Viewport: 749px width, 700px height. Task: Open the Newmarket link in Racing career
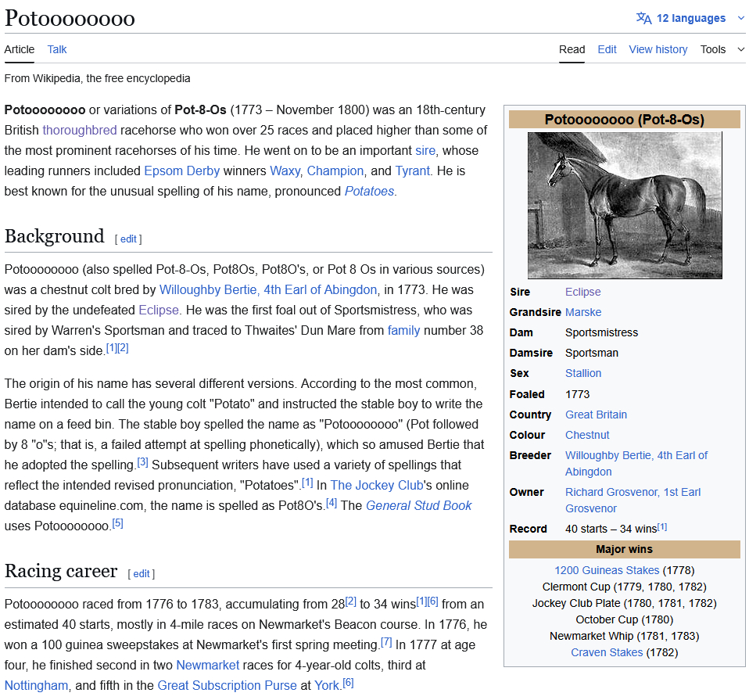tap(208, 665)
